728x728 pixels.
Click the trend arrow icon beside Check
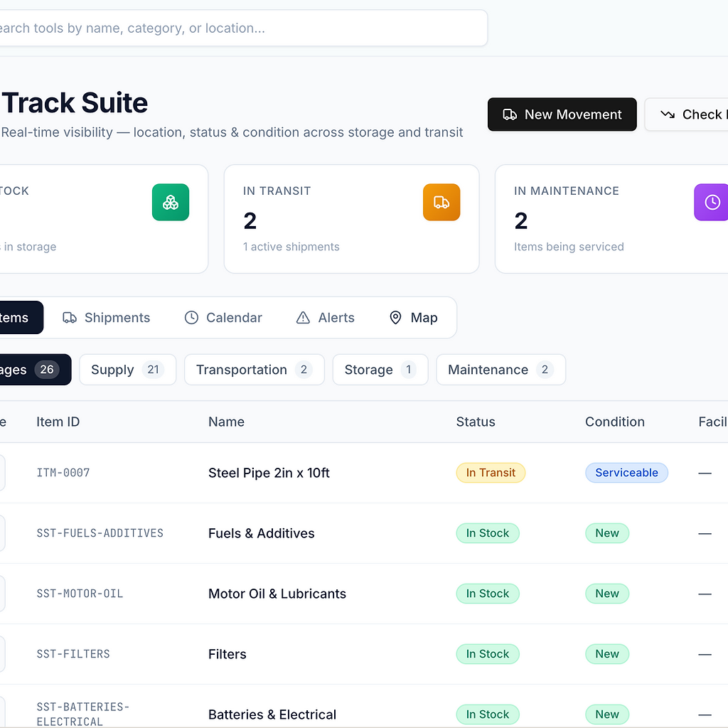tap(668, 114)
